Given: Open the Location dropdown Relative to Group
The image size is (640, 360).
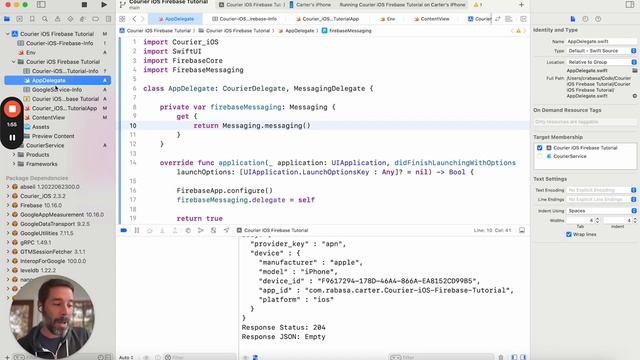Looking at the screenshot, I should tap(601, 62).
